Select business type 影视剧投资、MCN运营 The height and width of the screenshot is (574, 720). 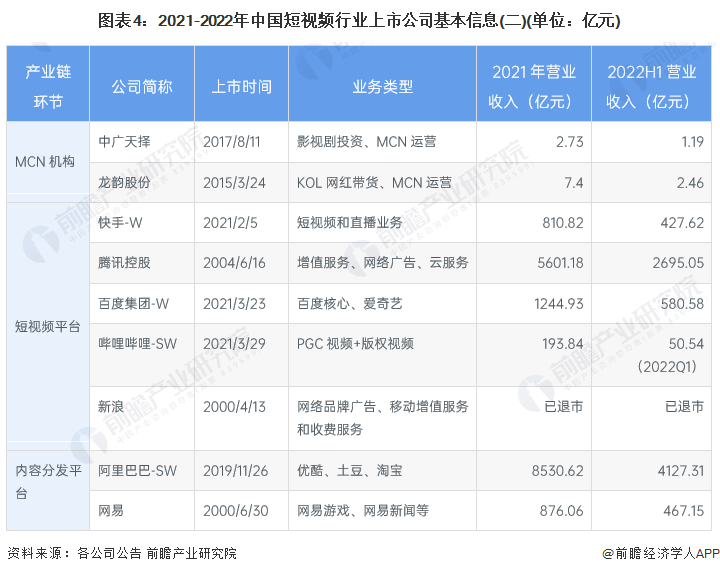coord(366,141)
